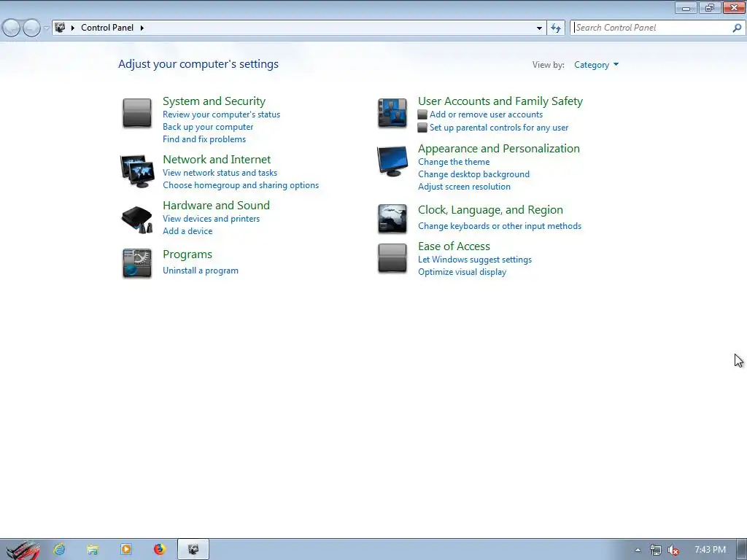Click the refresh button next to address bar
The image size is (747, 560).
pyautogui.click(x=556, y=28)
